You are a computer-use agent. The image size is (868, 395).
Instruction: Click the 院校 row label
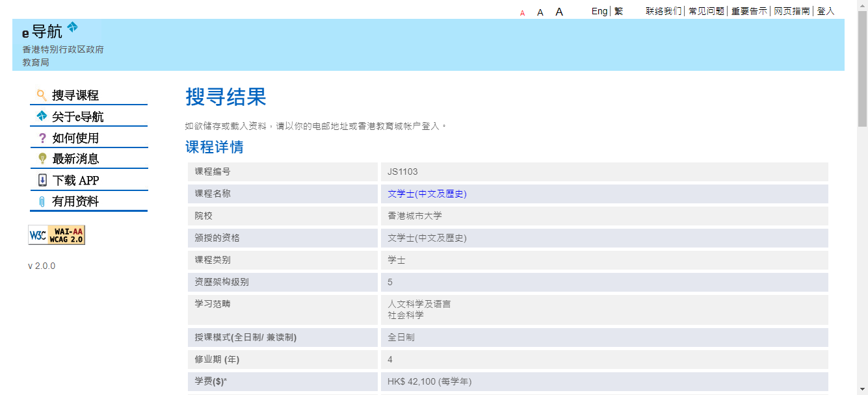[x=204, y=216]
